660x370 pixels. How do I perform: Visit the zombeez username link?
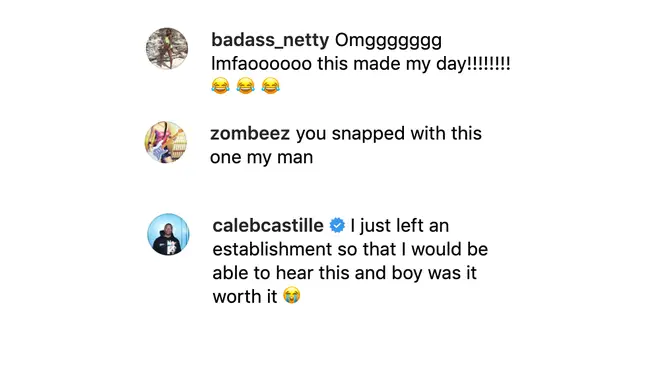point(250,133)
